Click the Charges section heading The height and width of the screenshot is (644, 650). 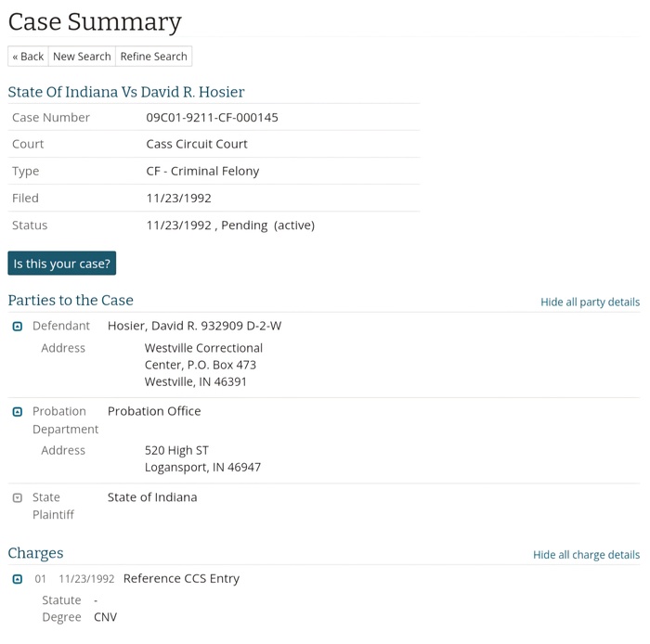coord(35,553)
